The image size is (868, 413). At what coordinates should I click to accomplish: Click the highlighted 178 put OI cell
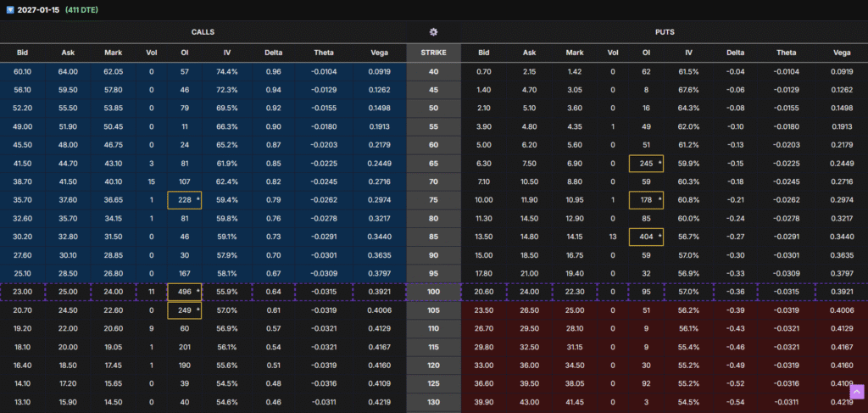tap(646, 200)
